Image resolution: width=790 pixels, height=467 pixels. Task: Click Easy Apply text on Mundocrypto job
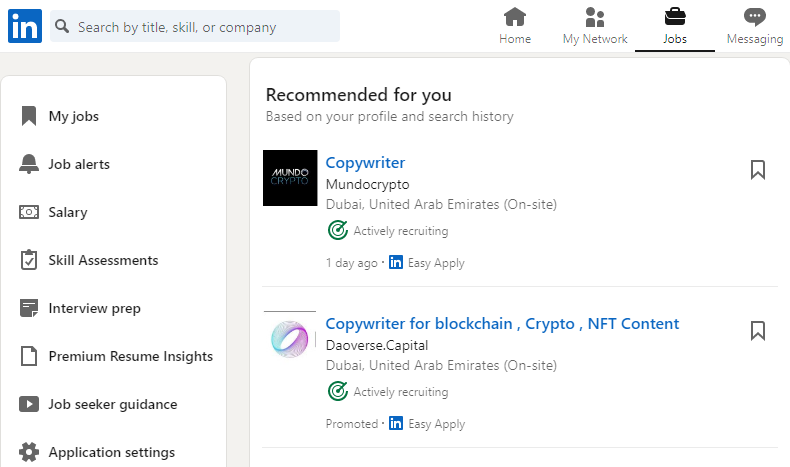click(436, 263)
